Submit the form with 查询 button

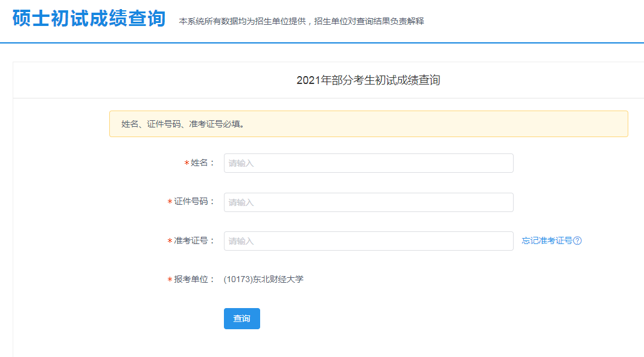click(242, 319)
